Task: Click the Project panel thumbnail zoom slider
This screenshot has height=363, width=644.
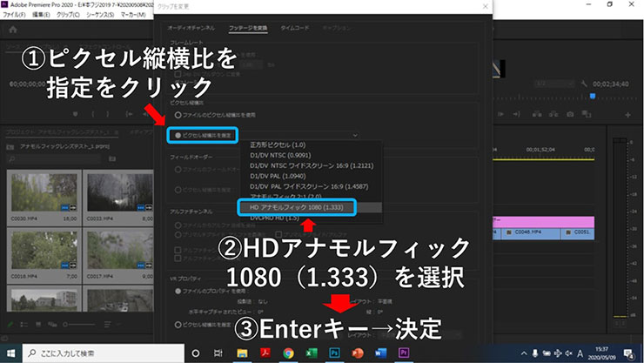Action: tap(80, 325)
